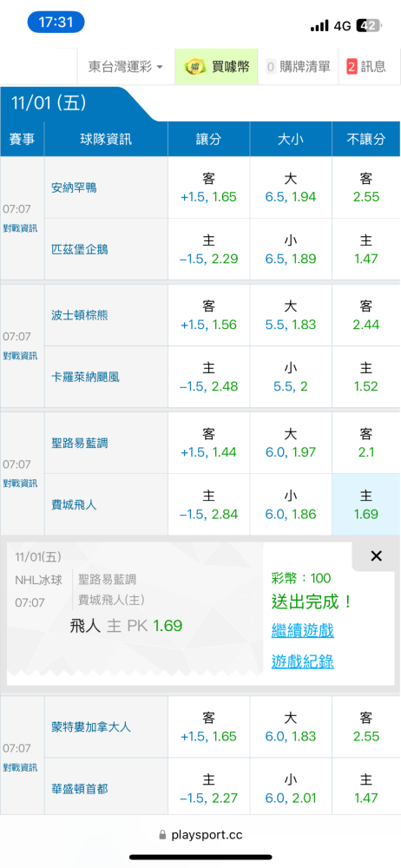Open the 卡羅萊納颶風 team link
Image resolution: width=401 pixels, height=868 pixels.
85,377
